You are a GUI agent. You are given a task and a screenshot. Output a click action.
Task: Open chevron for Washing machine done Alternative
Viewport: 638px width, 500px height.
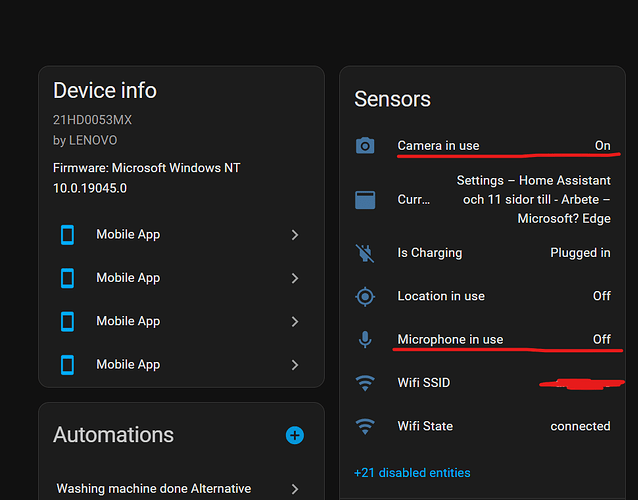click(x=295, y=489)
